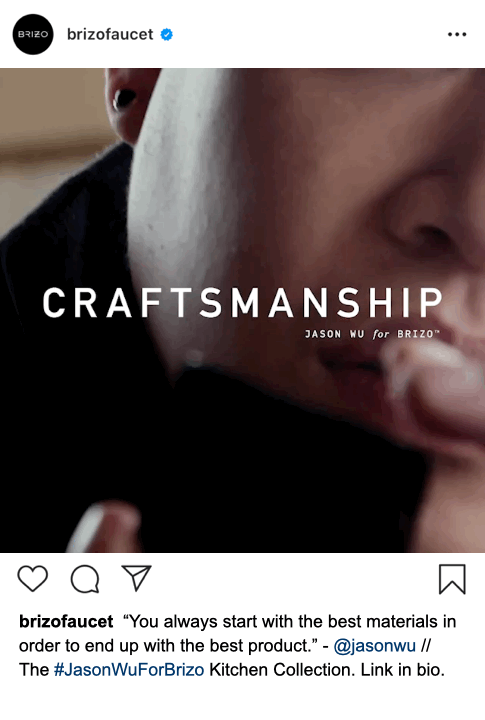
Task: Share post via the paper plane icon
Action: coord(136,578)
